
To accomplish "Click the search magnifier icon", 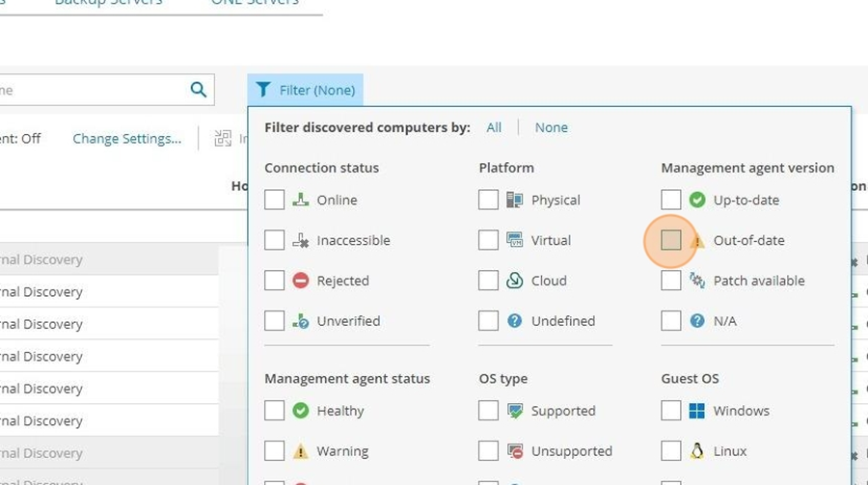I will click(x=198, y=89).
